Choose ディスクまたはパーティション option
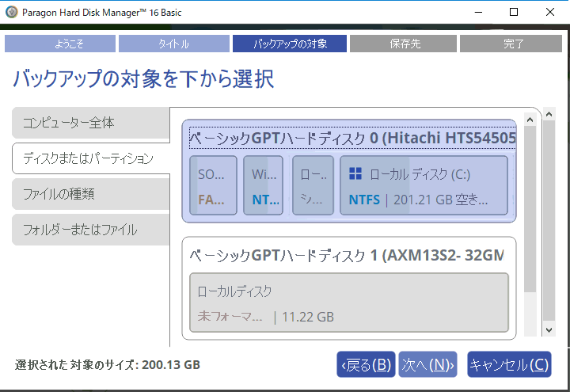The image size is (570, 392). (91, 158)
